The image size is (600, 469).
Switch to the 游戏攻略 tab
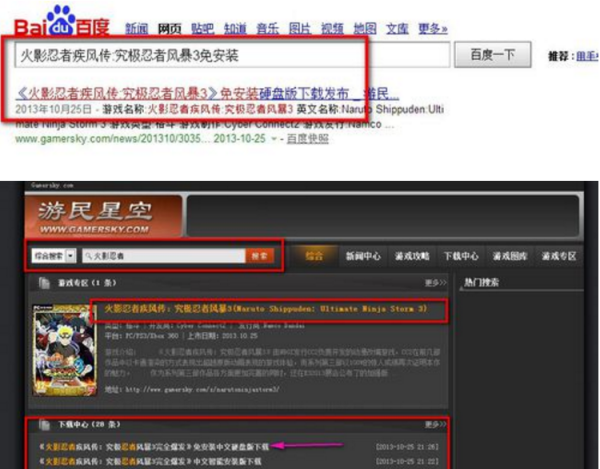pyautogui.click(x=412, y=256)
